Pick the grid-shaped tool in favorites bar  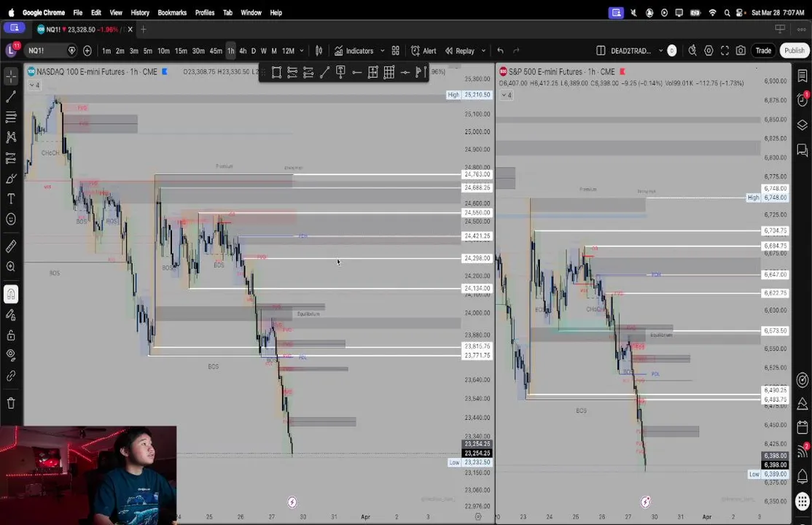[x=389, y=73]
